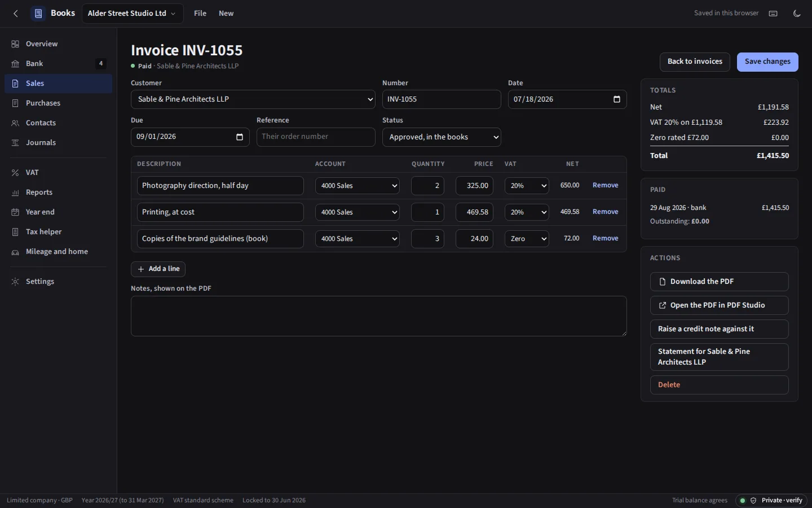
Task: Click the Download the PDF icon
Action: point(663,282)
